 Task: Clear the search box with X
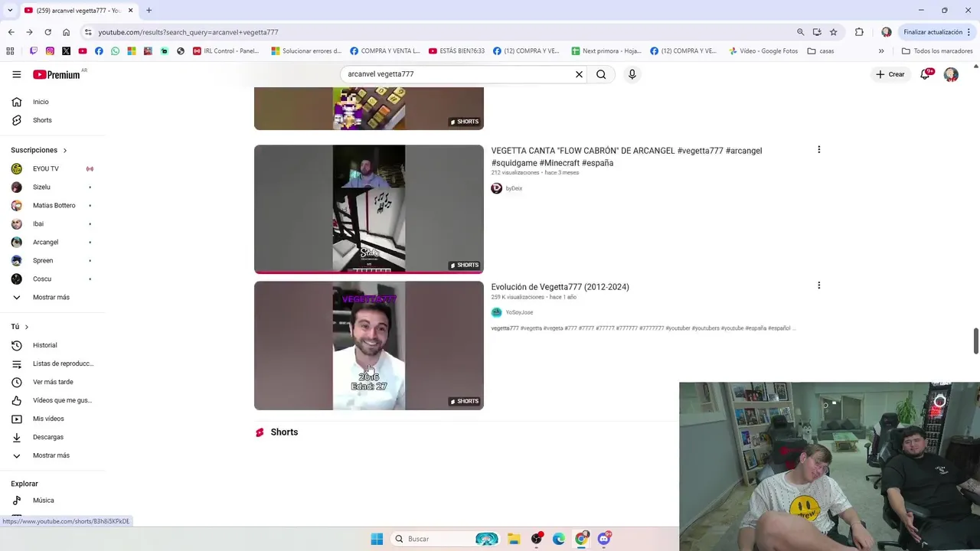click(x=579, y=74)
